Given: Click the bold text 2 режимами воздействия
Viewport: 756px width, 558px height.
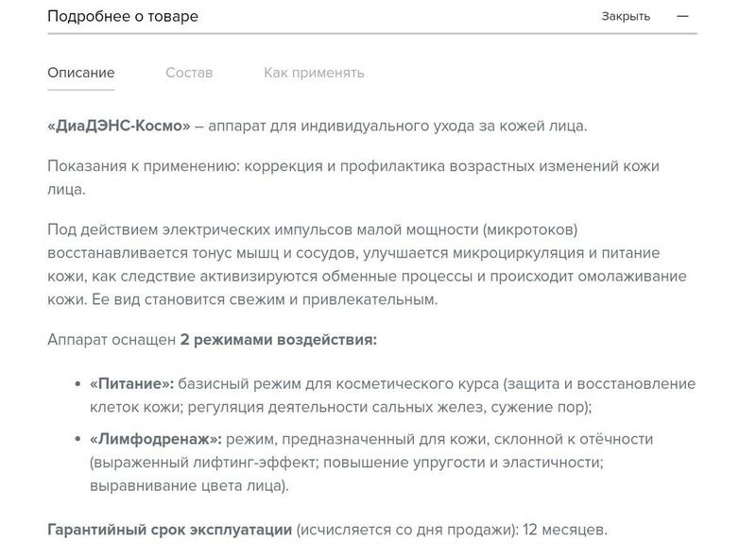Looking at the screenshot, I should tap(278, 339).
